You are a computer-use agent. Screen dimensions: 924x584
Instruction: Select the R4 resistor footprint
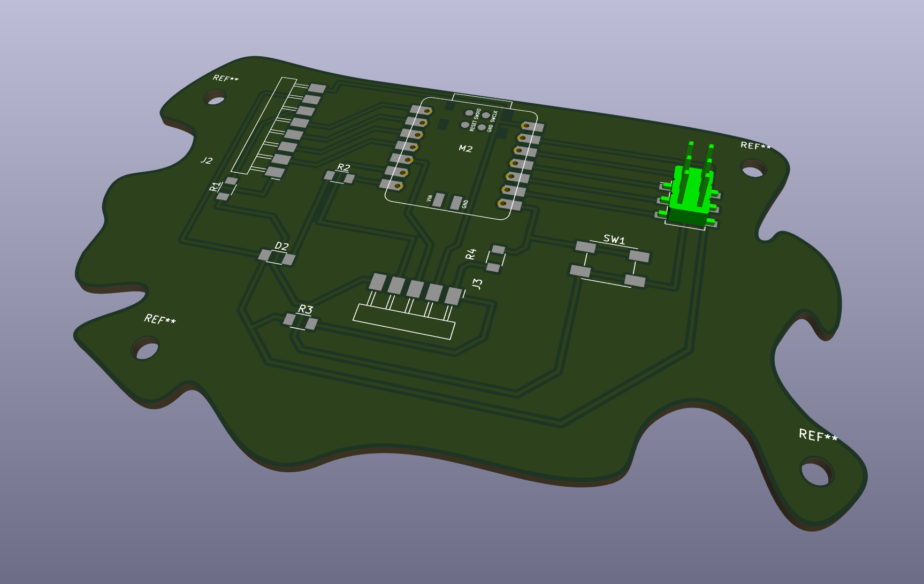tap(495, 258)
